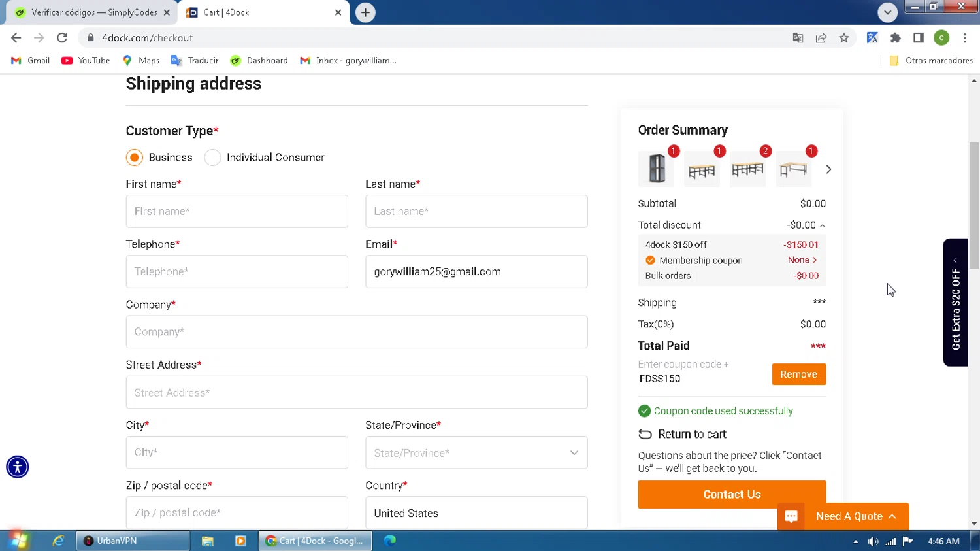The width and height of the screenshot is (980, 551).
Task: Open Internet Explorer from the taskbar
Action: 58,541
